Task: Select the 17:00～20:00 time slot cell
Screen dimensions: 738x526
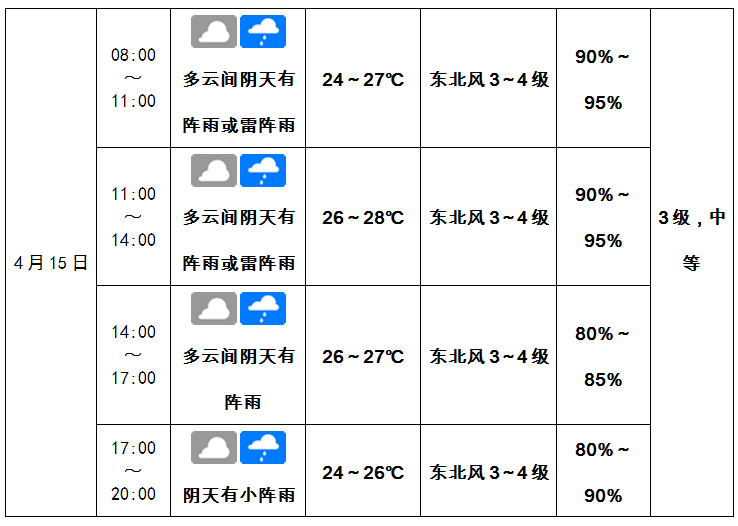Action: click(134, 470)
